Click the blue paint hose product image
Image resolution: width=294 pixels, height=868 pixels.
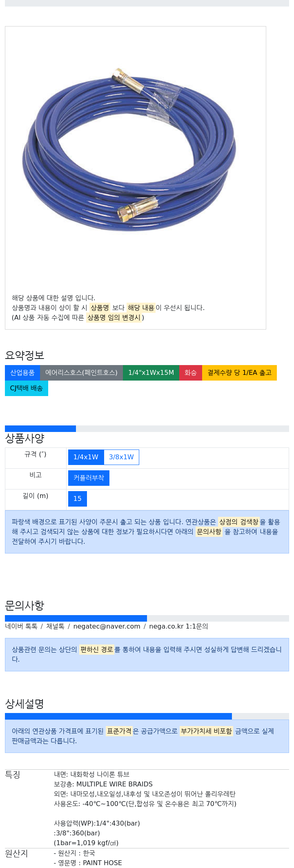point(129,150)
